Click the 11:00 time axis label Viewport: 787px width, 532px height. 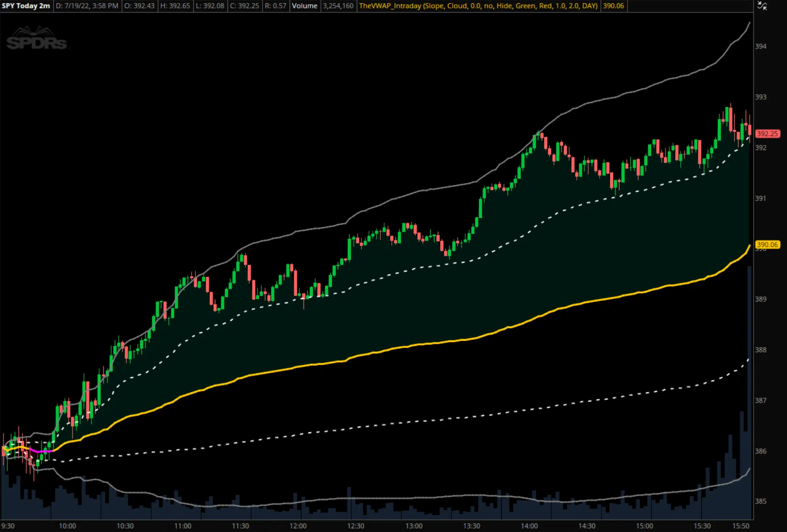[x=183, y=526]
